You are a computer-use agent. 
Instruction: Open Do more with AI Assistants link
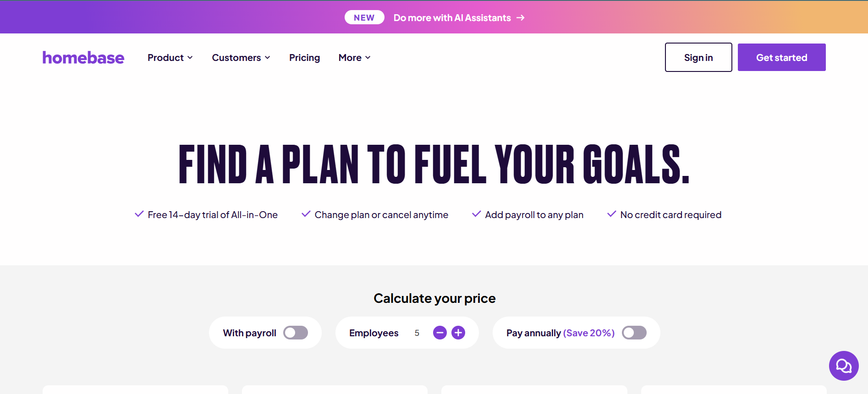[452, 18]
